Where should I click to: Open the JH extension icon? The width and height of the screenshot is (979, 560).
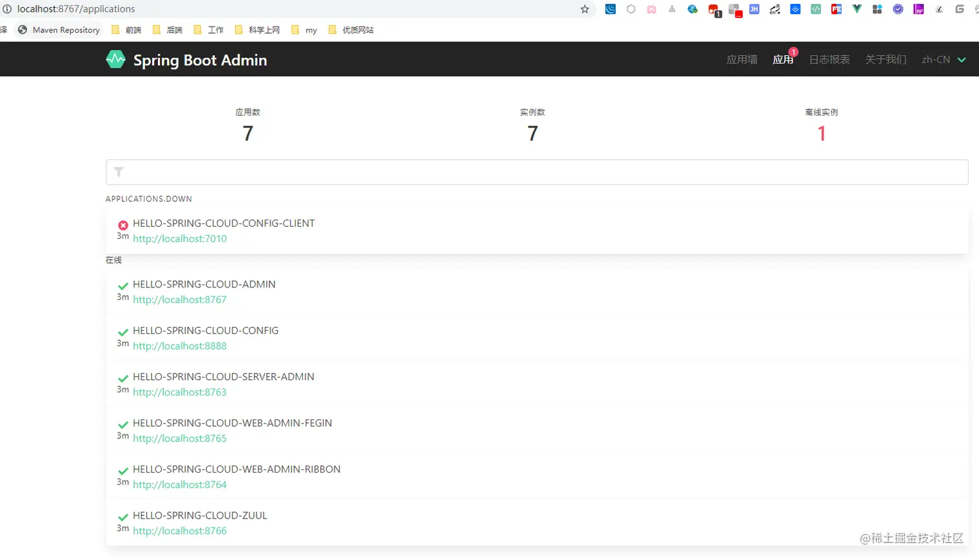pos(754,9)
